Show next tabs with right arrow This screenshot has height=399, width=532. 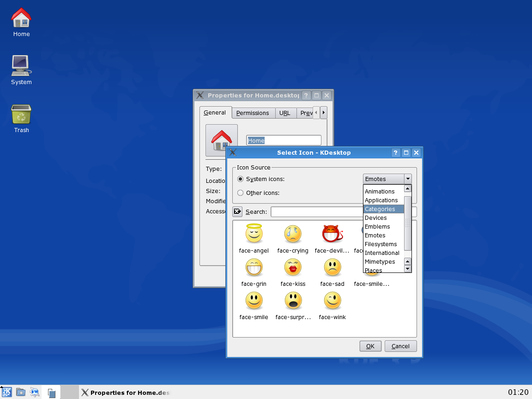(323, 113)
